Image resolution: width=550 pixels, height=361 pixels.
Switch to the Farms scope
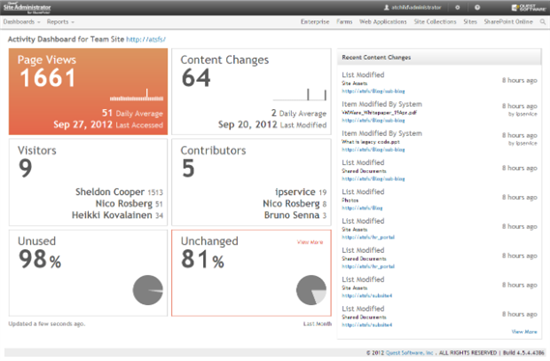(x=344, y=22)
